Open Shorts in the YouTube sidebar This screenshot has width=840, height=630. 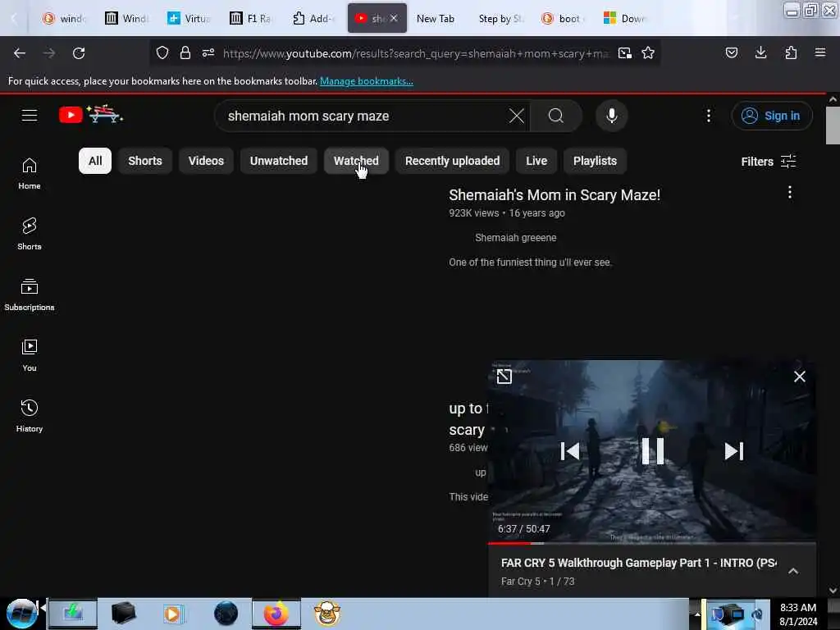[x=30, y=234]
